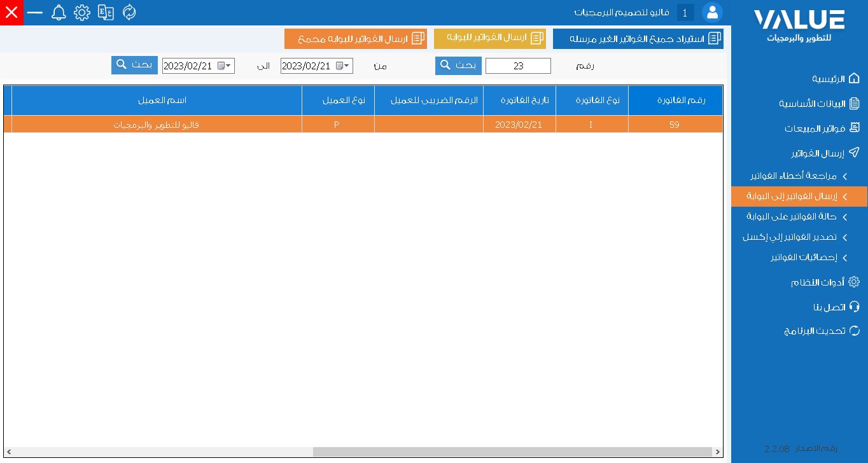Open dropdown arrow of the من date picker
Image resolution: width=868 pixels, height=463 pixels.
point(347,66)
